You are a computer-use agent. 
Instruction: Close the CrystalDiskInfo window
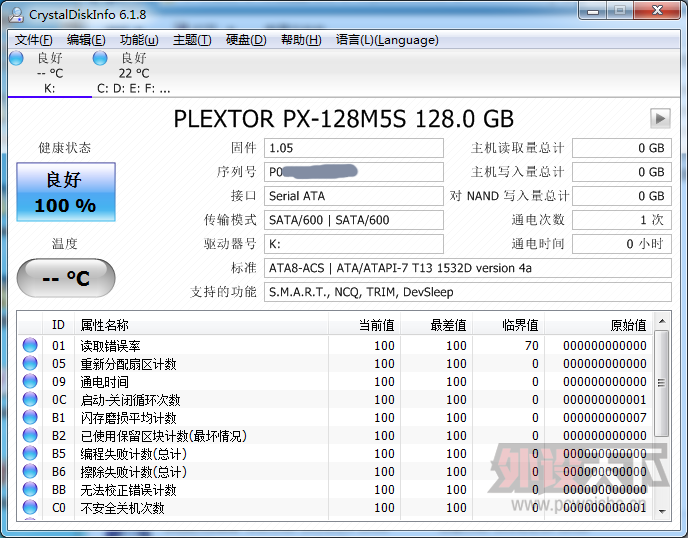[x=657, y=11]
